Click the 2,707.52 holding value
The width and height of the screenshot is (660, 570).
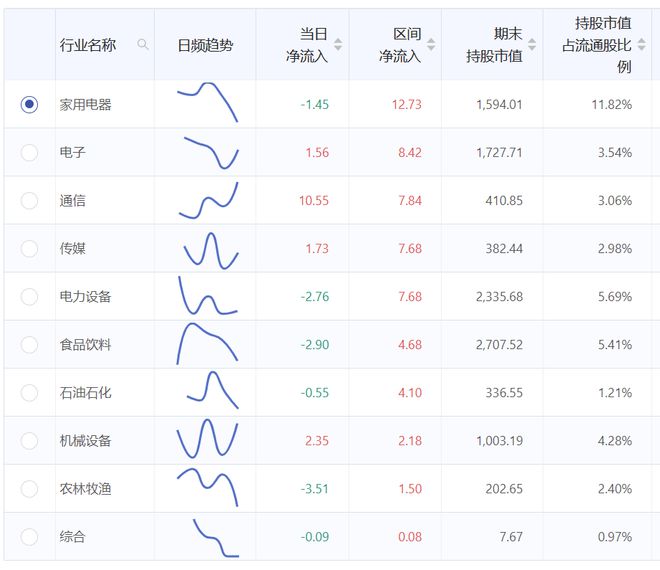click(499, 345)
